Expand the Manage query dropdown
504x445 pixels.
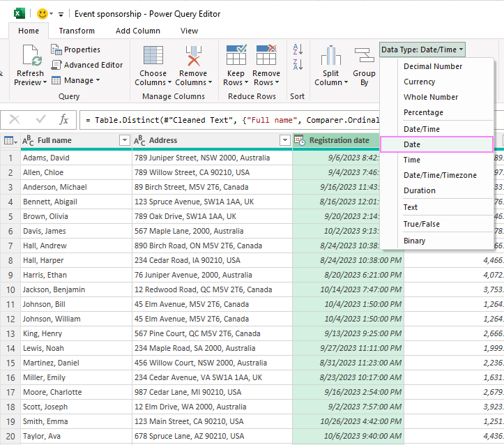[x=76, y=80]
